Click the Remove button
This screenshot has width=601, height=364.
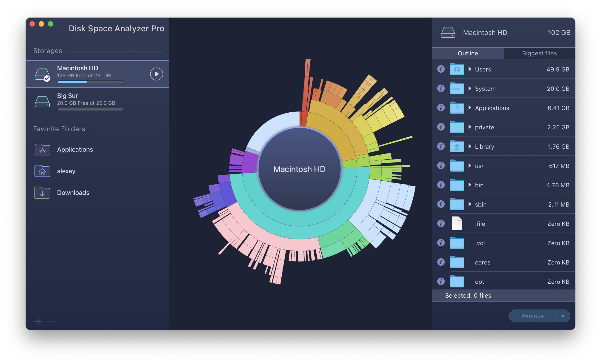point(532,316)
